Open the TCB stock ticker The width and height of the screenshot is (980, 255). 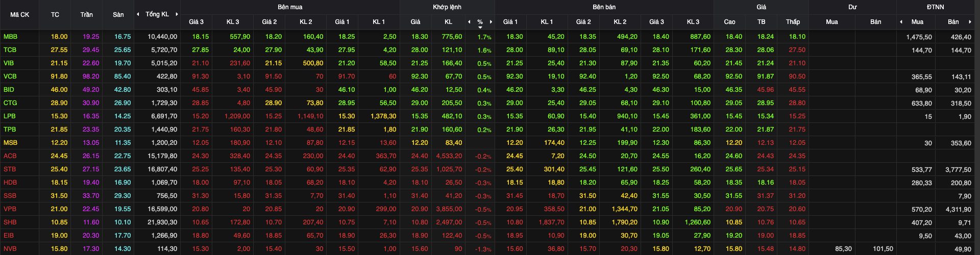tap(10, 50)
